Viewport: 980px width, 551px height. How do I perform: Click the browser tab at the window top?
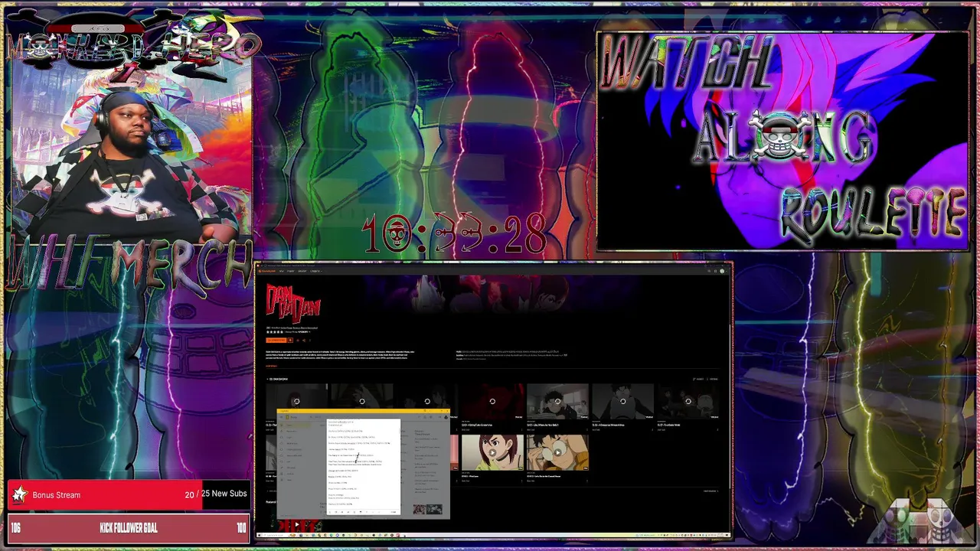(x=292, y=266)
